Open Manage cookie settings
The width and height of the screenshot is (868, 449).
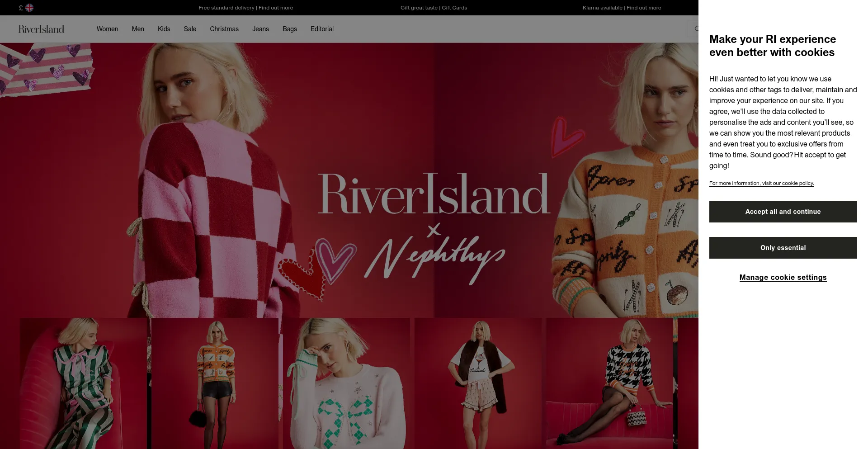point(783,278)
